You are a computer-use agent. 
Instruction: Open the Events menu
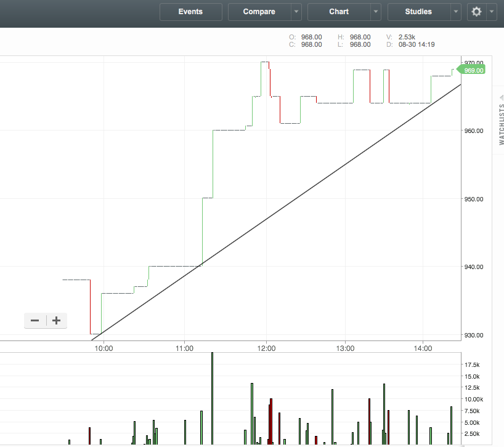tap(190, 12)
